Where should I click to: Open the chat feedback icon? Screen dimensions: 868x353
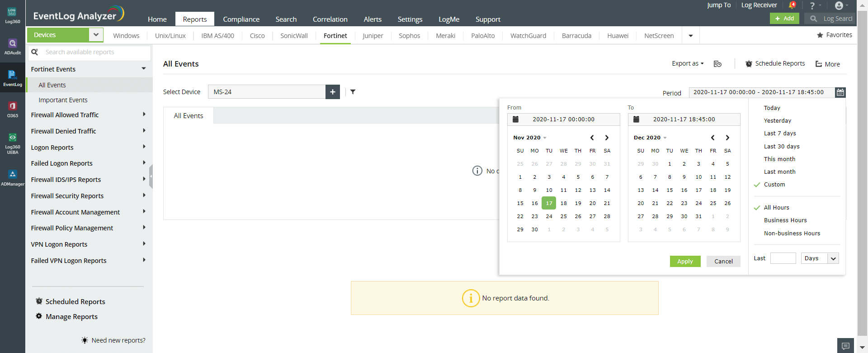pyautogui.click(x=845, y=346)
